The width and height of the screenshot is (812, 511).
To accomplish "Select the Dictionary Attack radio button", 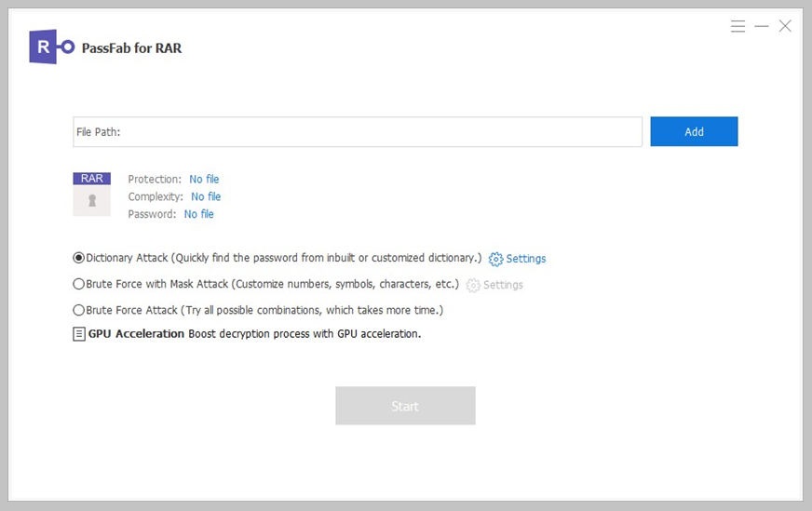I will point(79,258).
